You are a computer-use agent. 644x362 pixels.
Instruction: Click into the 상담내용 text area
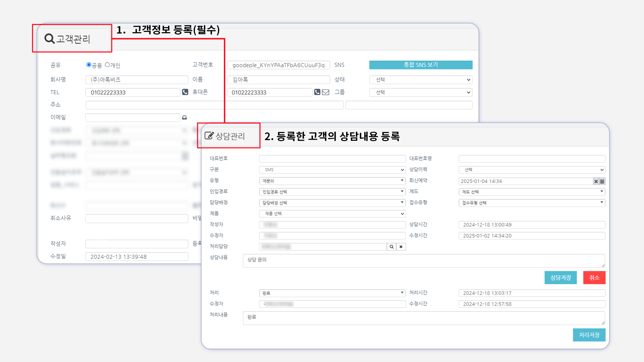(423, 260)
